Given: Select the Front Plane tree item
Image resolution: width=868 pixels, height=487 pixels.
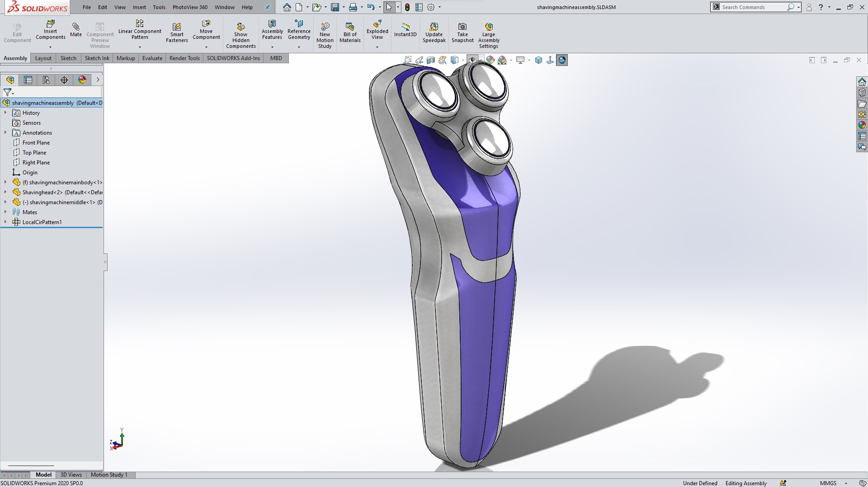Looking at the screenshot, I should coord(36,143).
